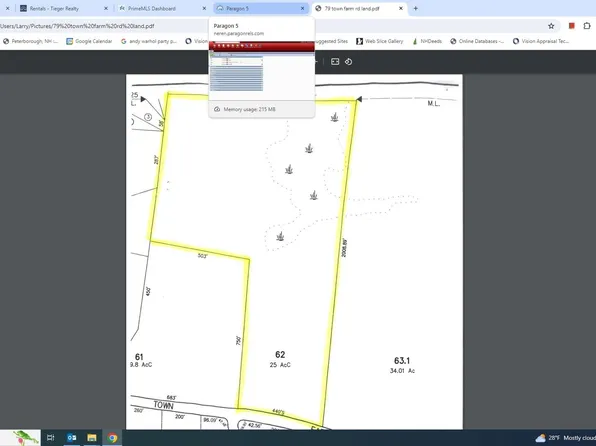Open the Online Databases bookmark

[x=477, y=41]
